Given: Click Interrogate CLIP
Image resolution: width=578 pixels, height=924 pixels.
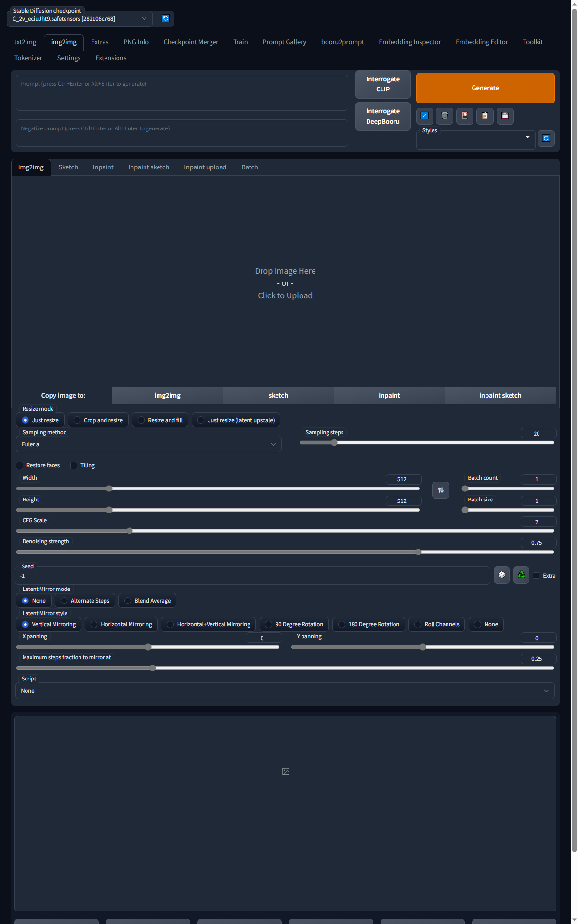Looking at the screenshot, I should point(383,84).
